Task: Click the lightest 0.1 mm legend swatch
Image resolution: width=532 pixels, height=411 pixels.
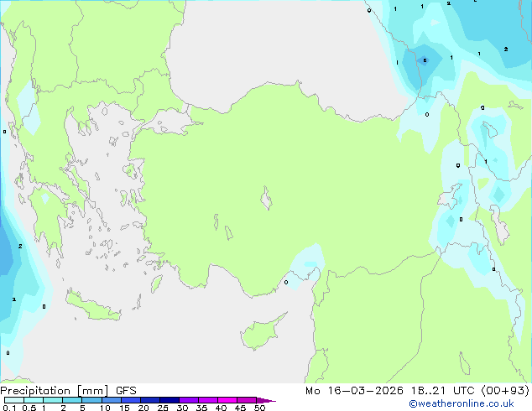Action: pyautogui.click(x=14, y=400)
